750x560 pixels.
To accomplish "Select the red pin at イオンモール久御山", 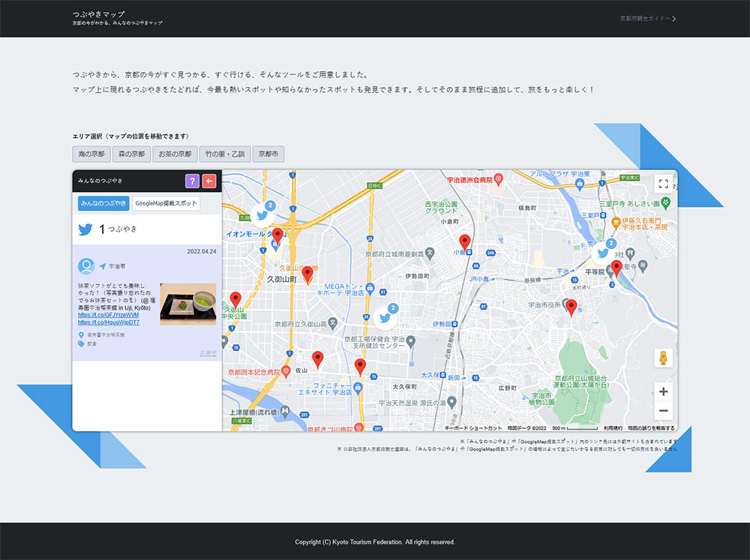I will (x=277, y=236).
